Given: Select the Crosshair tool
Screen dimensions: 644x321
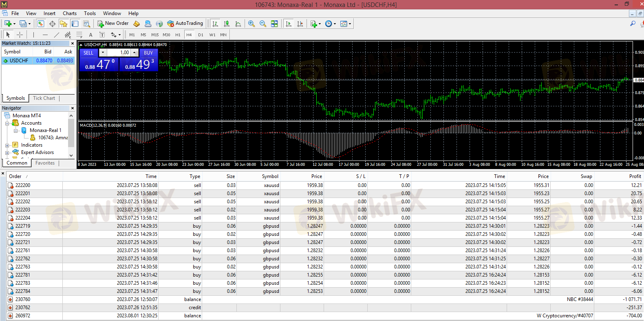Looking at the screenshot, I should (20, 35).
